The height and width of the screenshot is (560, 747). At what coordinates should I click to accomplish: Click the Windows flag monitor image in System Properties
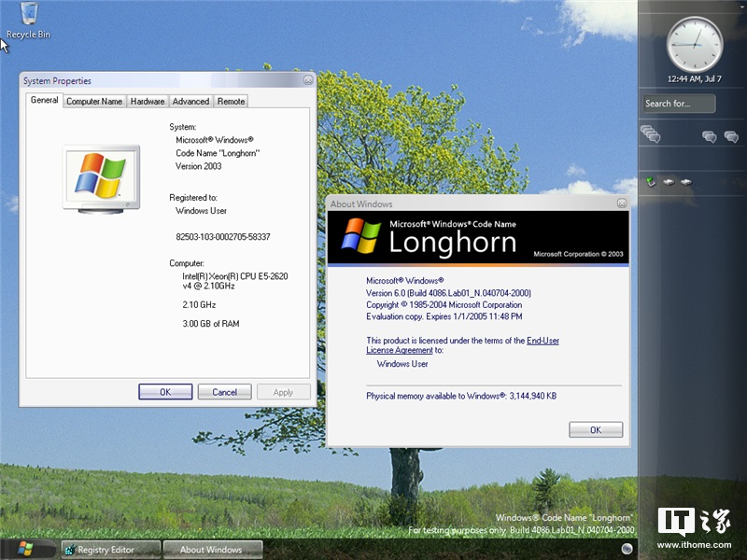101,179
